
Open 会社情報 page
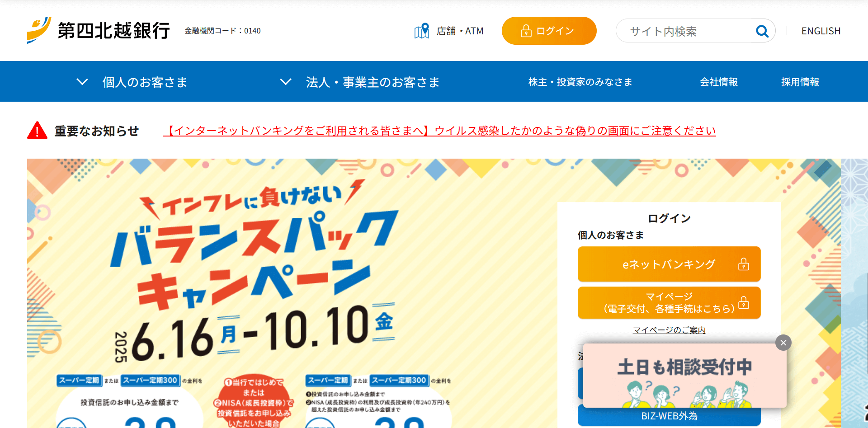[719, 82]
